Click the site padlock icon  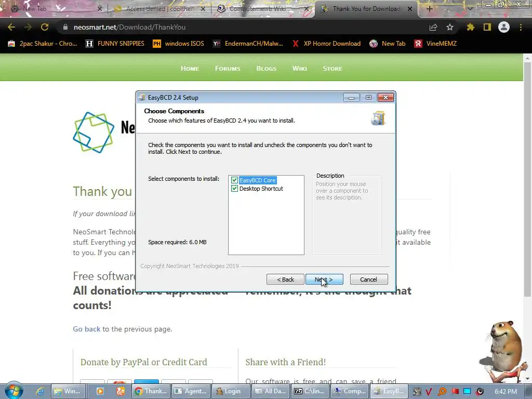[x=65, y=27]
